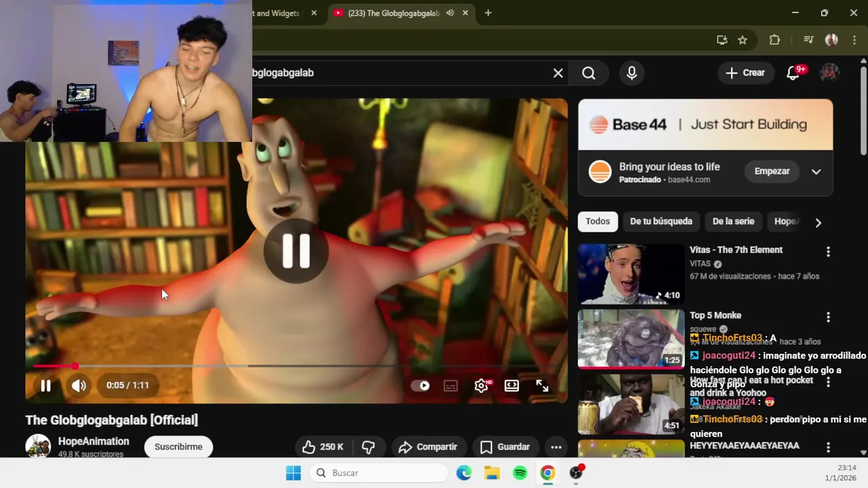The width and height of the screenshot is (868, 488).
Task: Open options for HEYYEYAAEYAAAEYAEYAA video
Action: (x=828, y=447)
